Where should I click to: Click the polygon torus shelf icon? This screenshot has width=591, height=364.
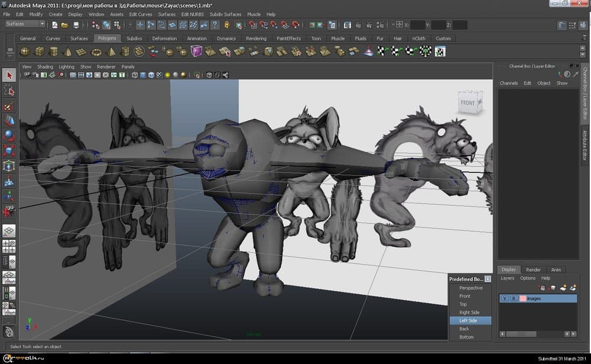97,52
